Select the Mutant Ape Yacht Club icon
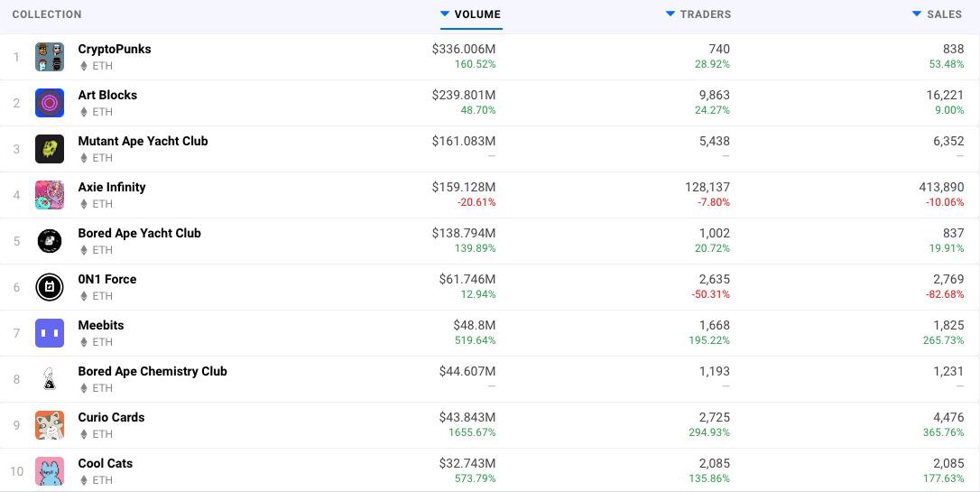The image size is (980, 492). pyautogui.click(x=50, y=149)
